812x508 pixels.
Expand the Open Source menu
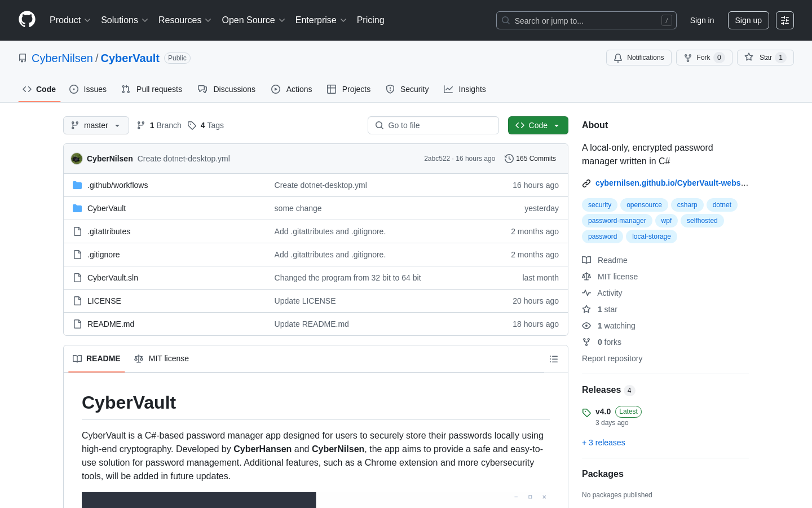pos(254,20)
